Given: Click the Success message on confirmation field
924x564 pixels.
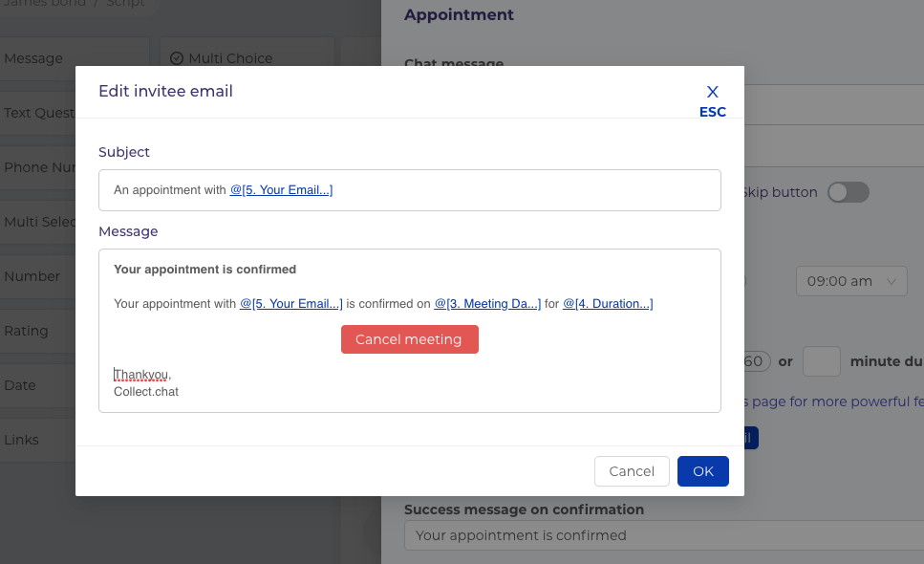Looking at the screenshot, I should point(659,535).
